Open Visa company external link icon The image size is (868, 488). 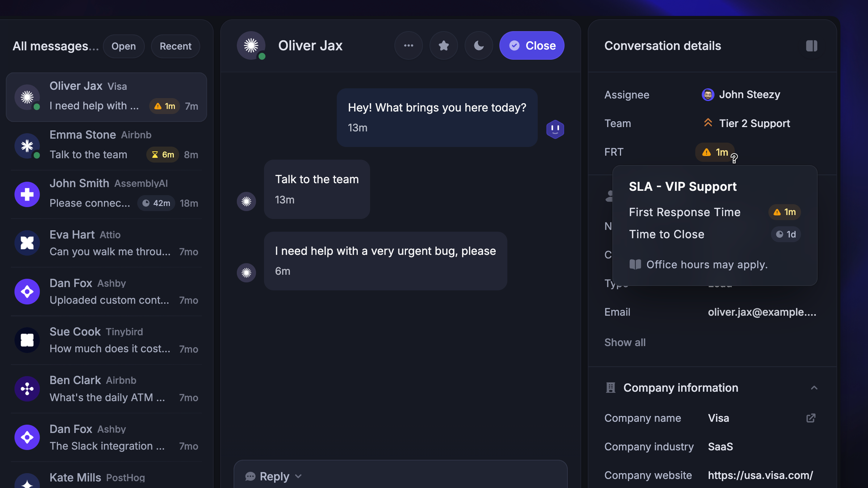point(811,418)
